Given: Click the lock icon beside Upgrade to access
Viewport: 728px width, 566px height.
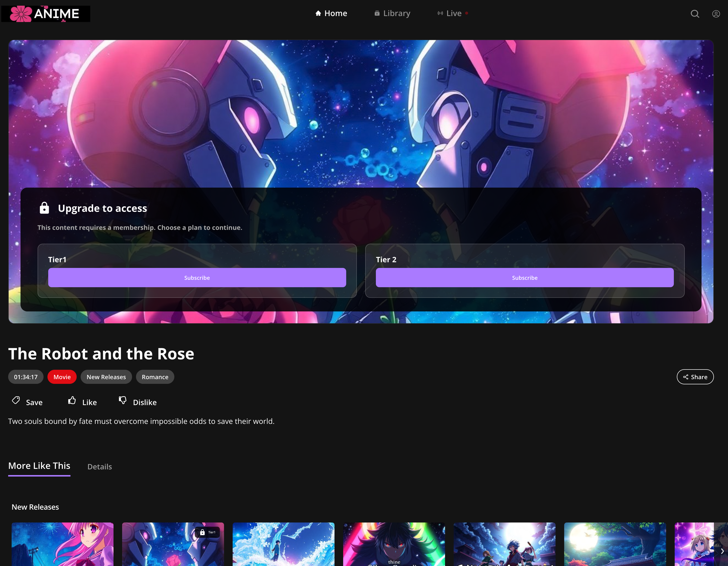Looking at the screenshot, I should tap(44, 208).
